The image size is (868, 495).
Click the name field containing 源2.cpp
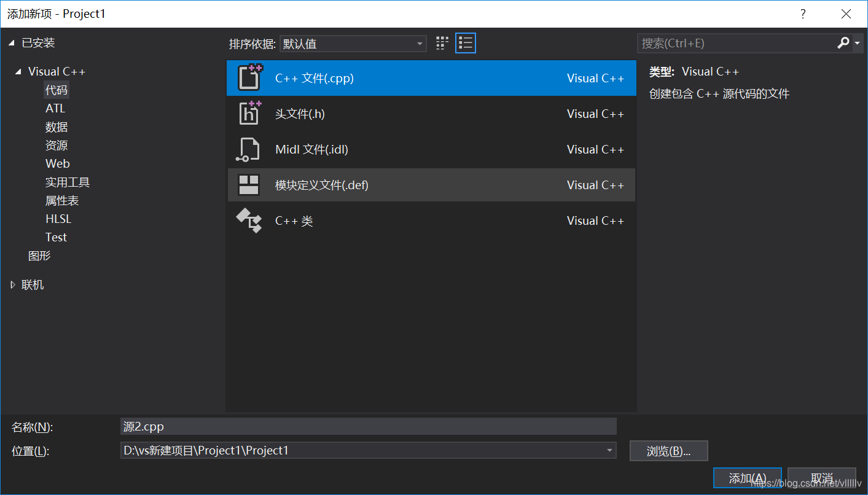click(x=369, y=426)
